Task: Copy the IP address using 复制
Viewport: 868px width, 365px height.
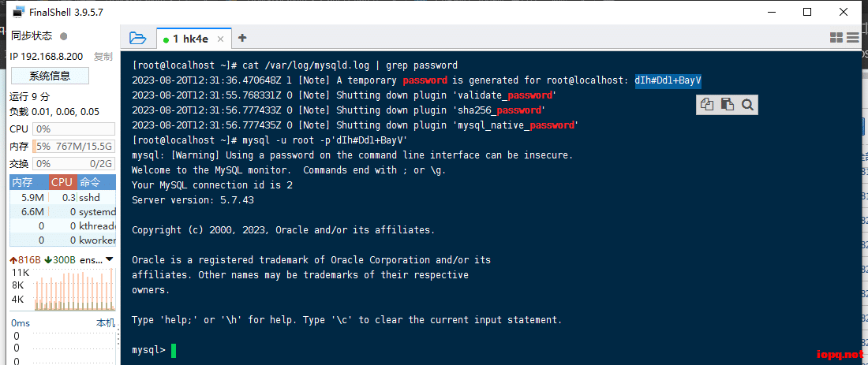Action: 103,57
